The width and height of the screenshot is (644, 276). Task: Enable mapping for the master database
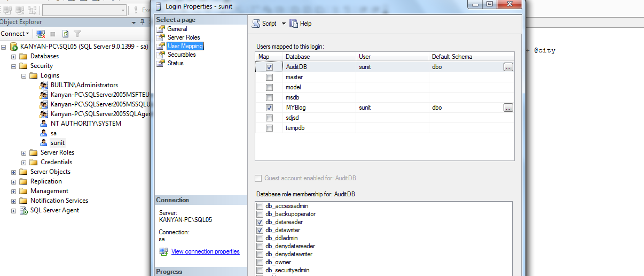click(269, 78)
